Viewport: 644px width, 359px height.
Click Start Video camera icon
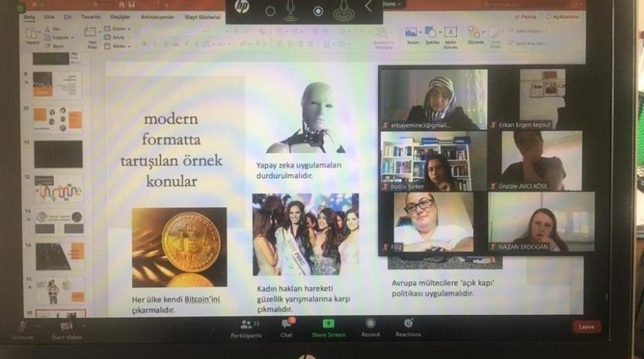pos(66,327)
